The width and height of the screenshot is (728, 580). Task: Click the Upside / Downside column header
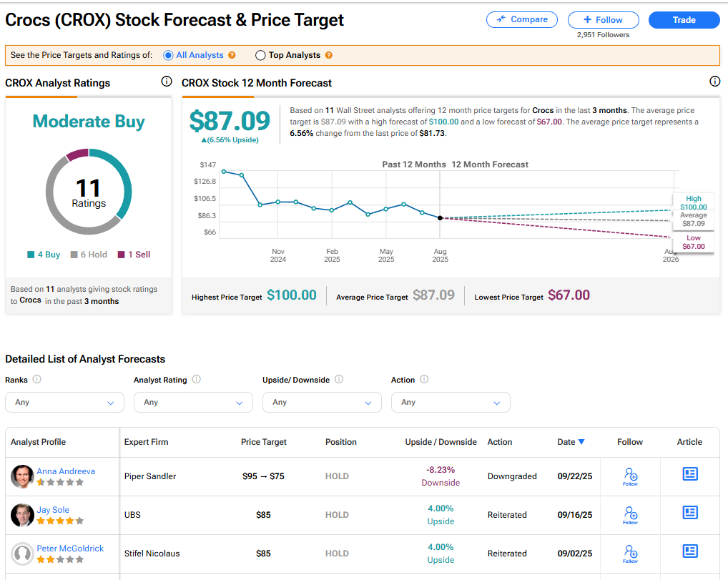tap(441, 442)
